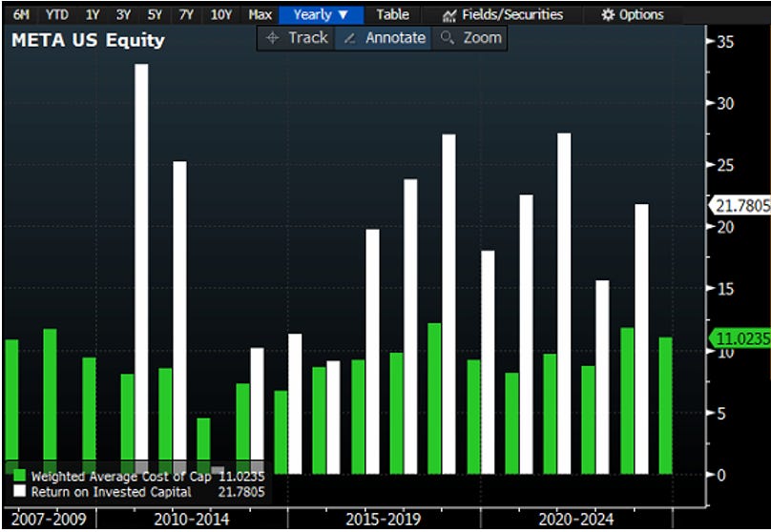Select the 7Y time range
The image size is (771, 532).
coord(186,14)
